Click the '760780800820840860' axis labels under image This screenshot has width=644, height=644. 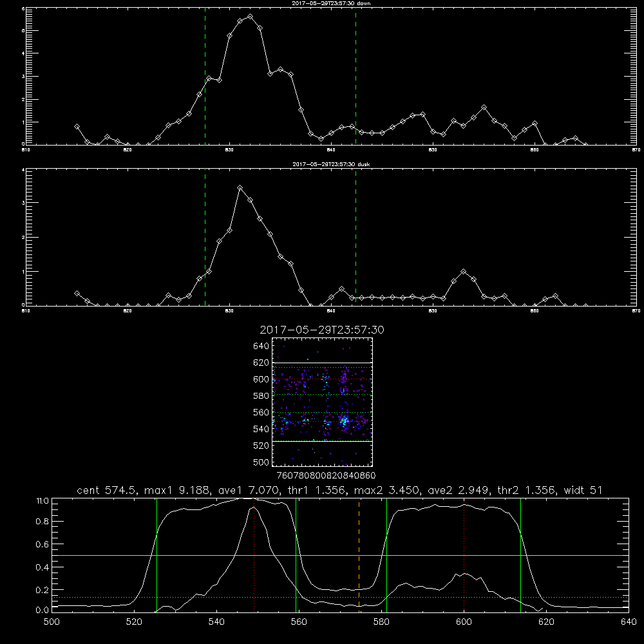326,476
